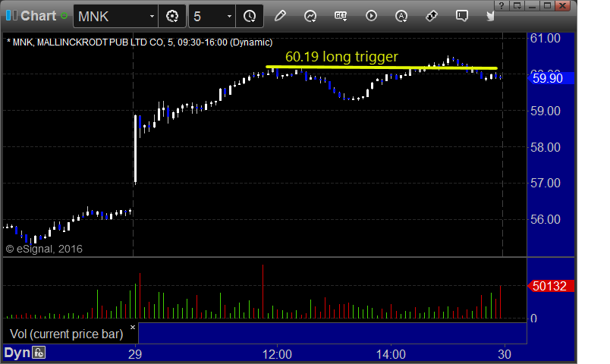Click the Vol (current price bar) label
Image resolution: width=610 pixels, height=364 pixels.
[66, 334]
